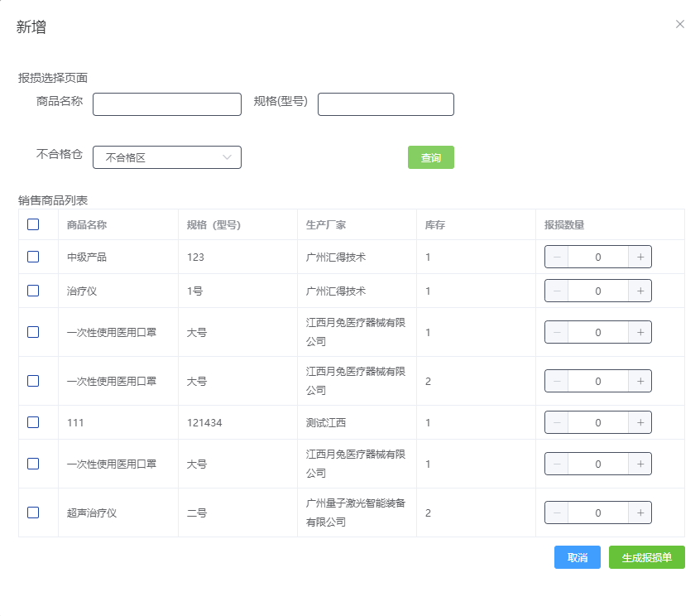Focus the 规格(型号) search input field
The height and width of the screenshot is (616, 700).
(386, 104)
